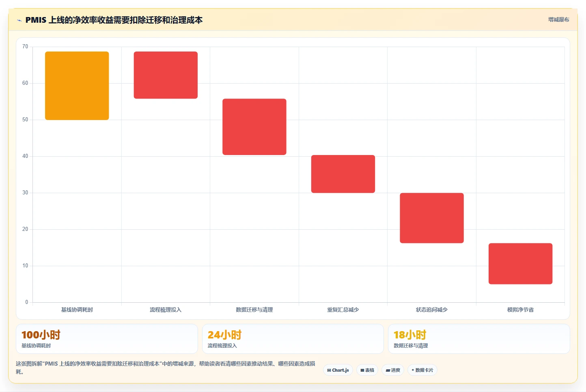Open the 18小时 data card
The height and width of the screenshot is (392, 586).
479,339
